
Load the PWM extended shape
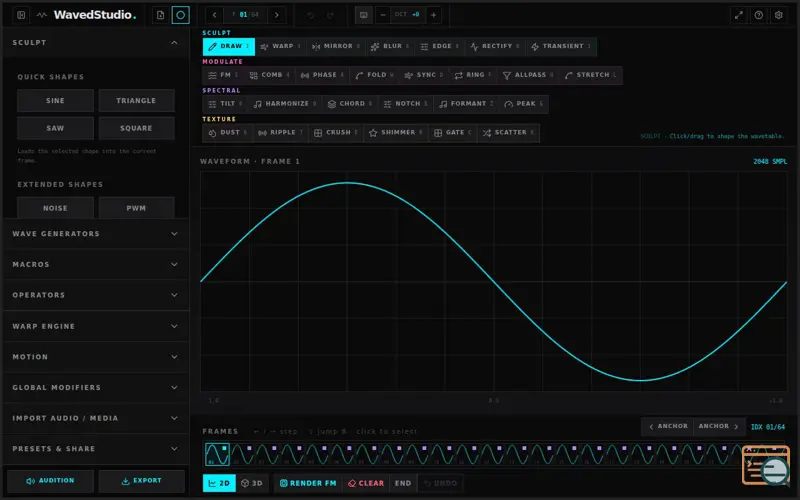coord(136,208)
